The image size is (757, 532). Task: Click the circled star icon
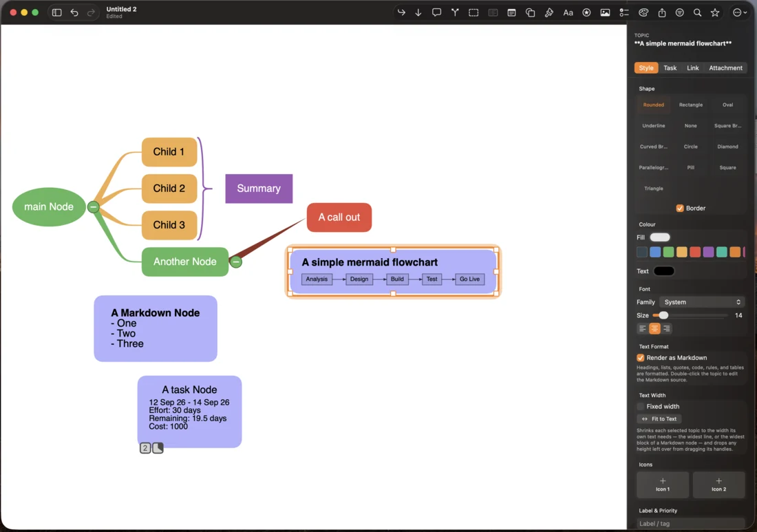(586, 12)
